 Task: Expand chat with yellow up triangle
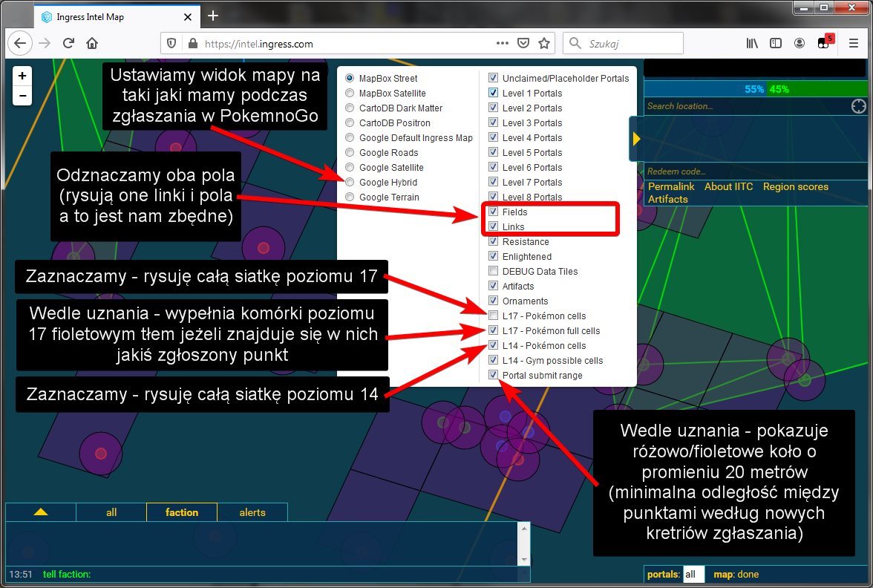[x=41, y=512]
